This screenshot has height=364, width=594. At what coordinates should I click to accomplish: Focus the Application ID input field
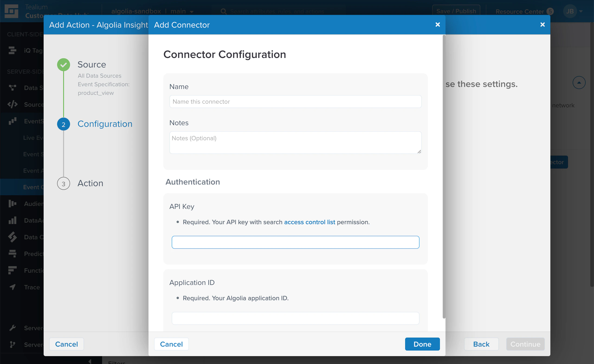(295, 318)
